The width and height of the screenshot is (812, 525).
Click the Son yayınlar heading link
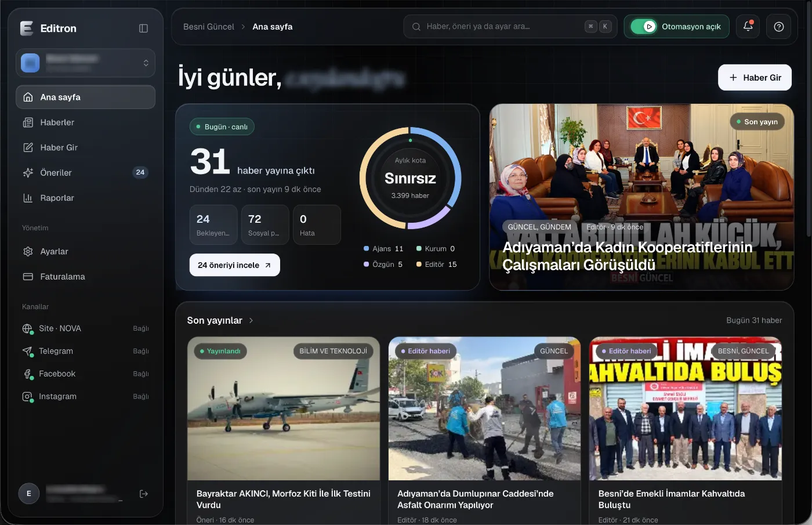click(x=215, y=320)
